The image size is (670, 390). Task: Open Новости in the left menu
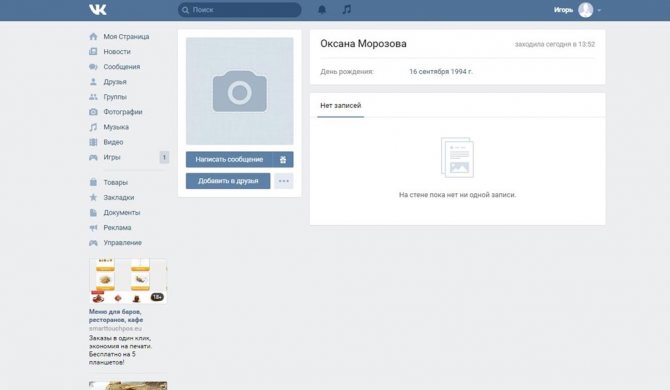[117, 52]
